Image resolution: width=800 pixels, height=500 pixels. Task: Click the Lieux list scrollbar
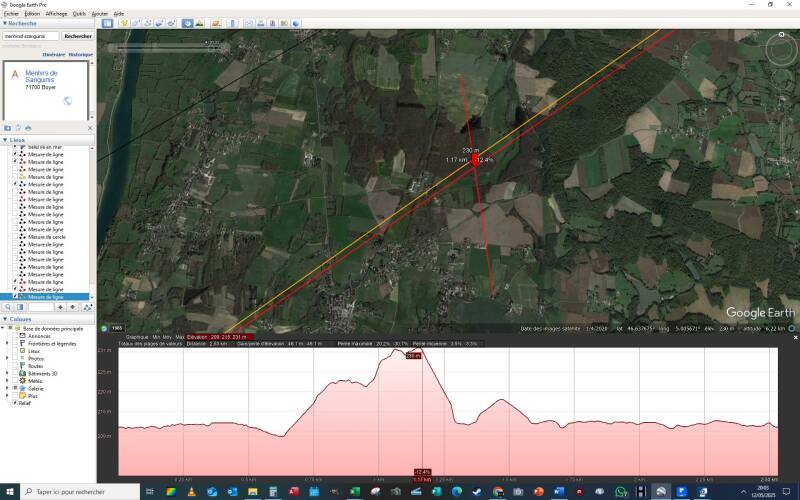click(92, 222)
